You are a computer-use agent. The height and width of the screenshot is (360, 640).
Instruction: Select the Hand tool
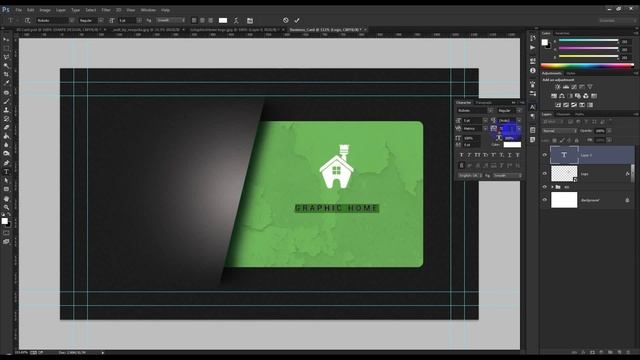tap(6, 199)
